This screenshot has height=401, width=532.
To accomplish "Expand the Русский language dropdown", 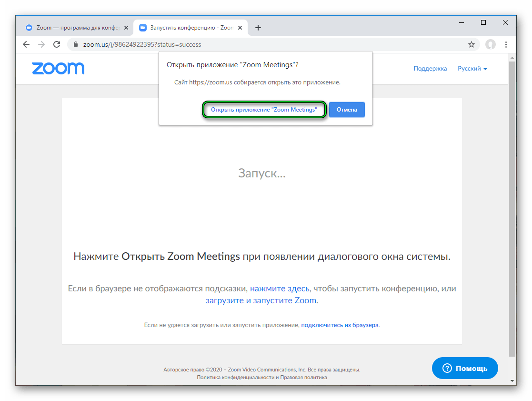I will tap(472, 69).
